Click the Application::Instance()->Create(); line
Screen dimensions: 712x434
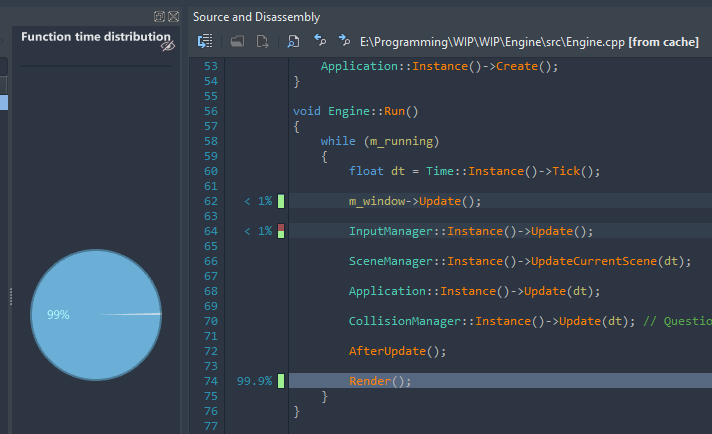tap(440, 66)
